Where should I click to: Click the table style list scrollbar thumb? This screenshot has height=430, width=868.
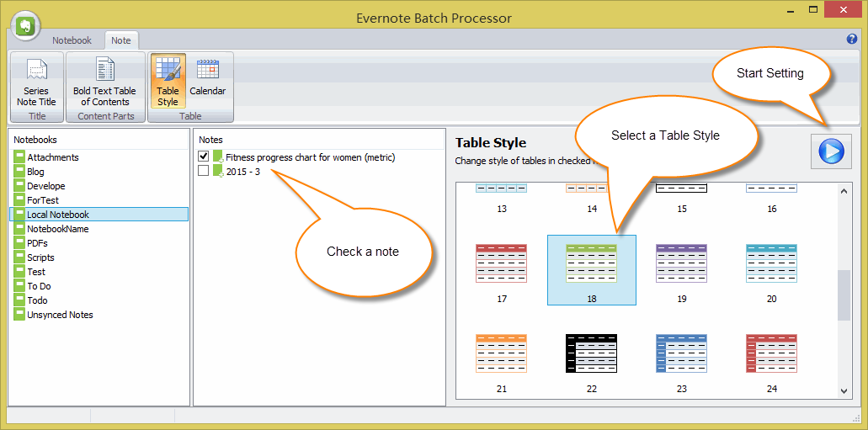coord(844,295)
